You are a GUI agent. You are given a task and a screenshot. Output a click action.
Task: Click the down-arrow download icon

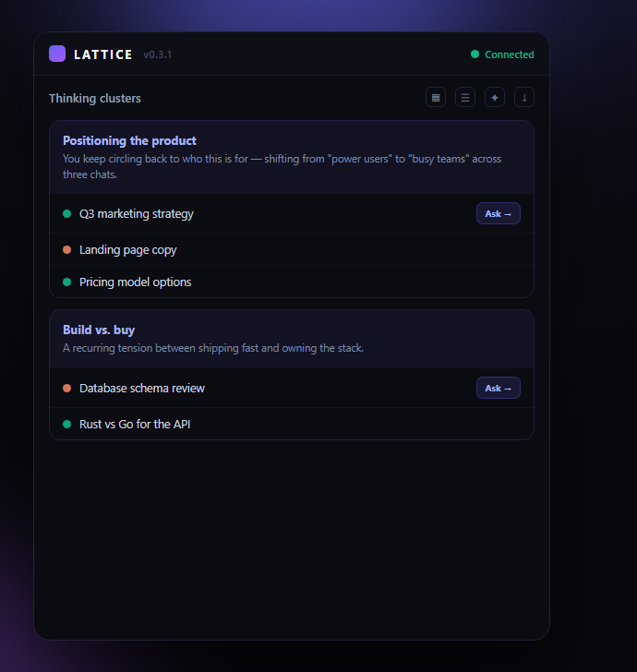(x=524, y=97)
